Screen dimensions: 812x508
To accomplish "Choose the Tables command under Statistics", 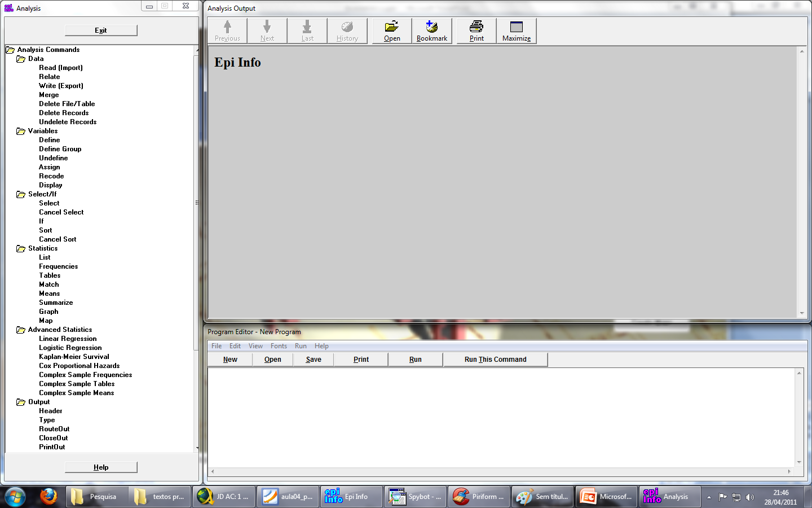I will pyautogui.click(x=50, y=275).
